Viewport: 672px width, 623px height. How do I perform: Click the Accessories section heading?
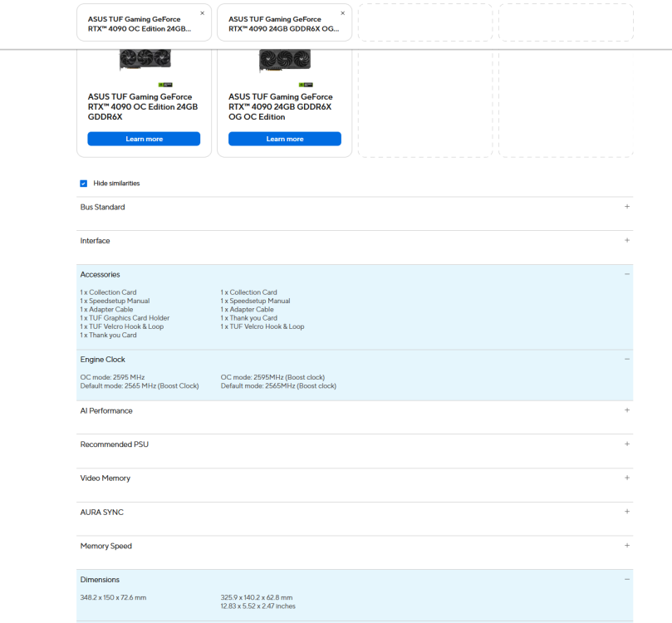click(100, 274)
